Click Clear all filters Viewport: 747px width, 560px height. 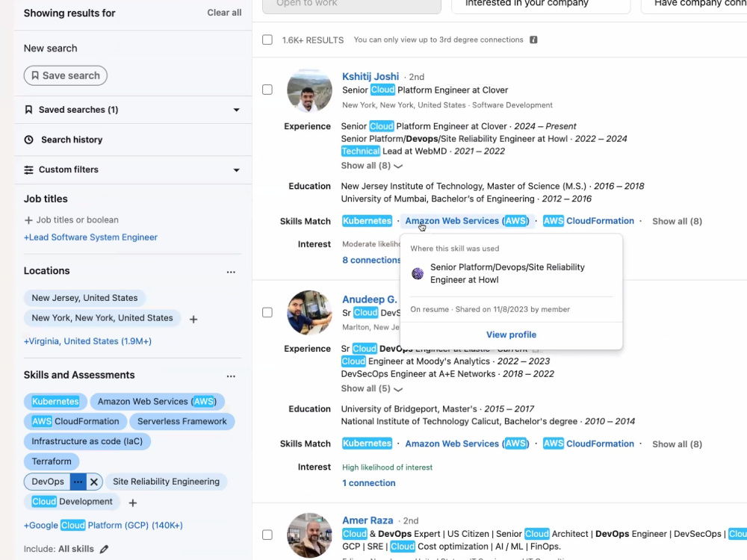click(224, 13)
